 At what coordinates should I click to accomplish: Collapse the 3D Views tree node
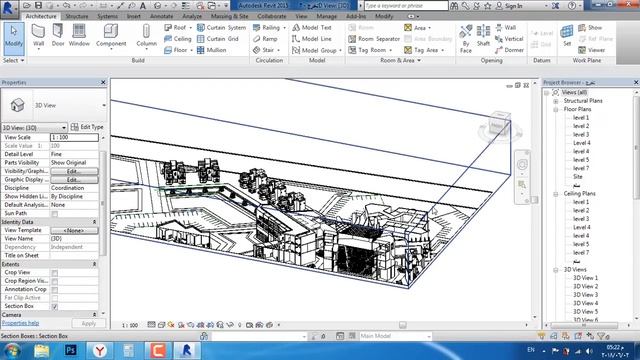click(x=556, y=270)
